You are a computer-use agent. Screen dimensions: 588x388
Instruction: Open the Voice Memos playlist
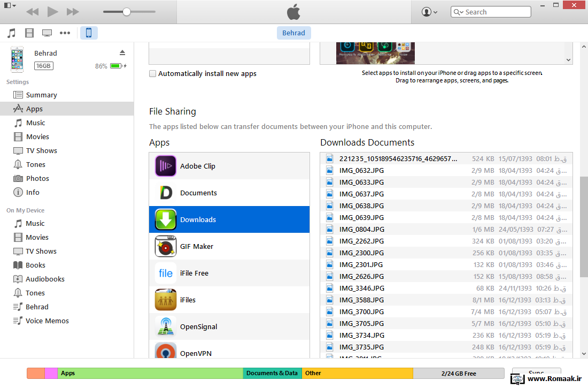tap(67, 321)
